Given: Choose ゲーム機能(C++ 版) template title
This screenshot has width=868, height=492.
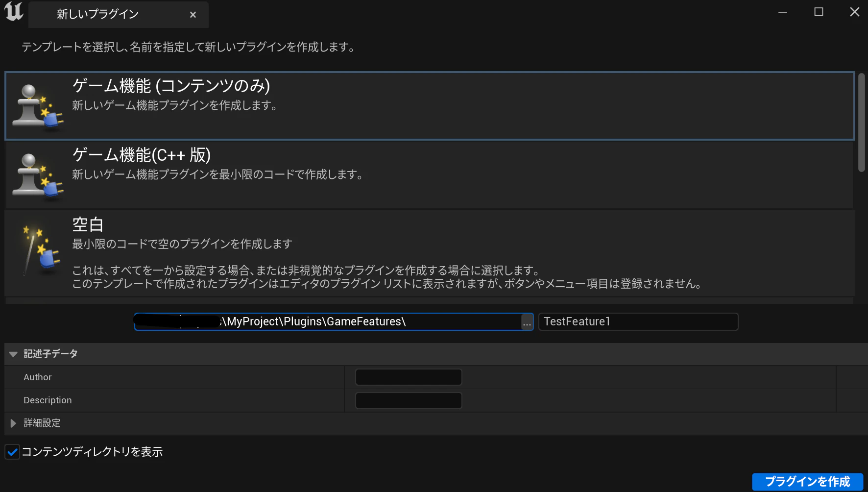Looking at the screenshot, I should [142, 155].
